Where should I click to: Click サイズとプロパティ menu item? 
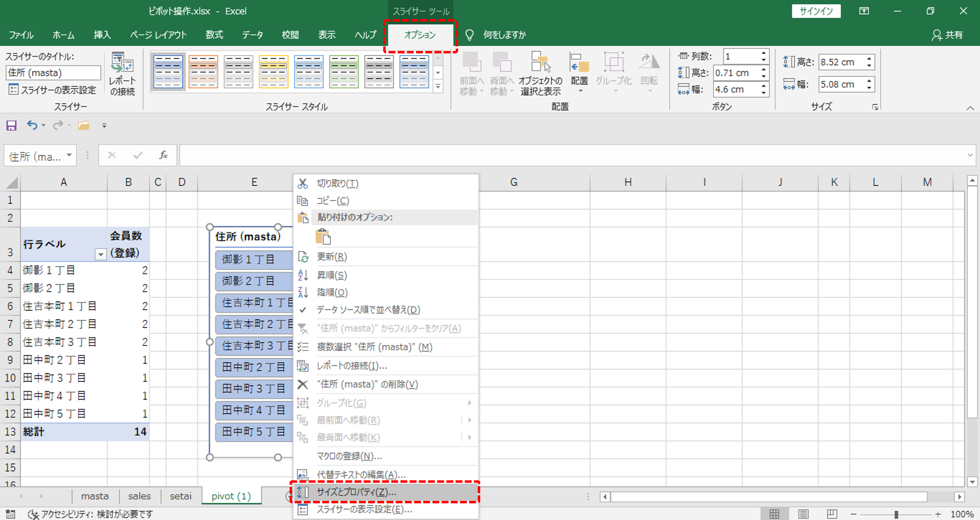(x=386, y=492)
